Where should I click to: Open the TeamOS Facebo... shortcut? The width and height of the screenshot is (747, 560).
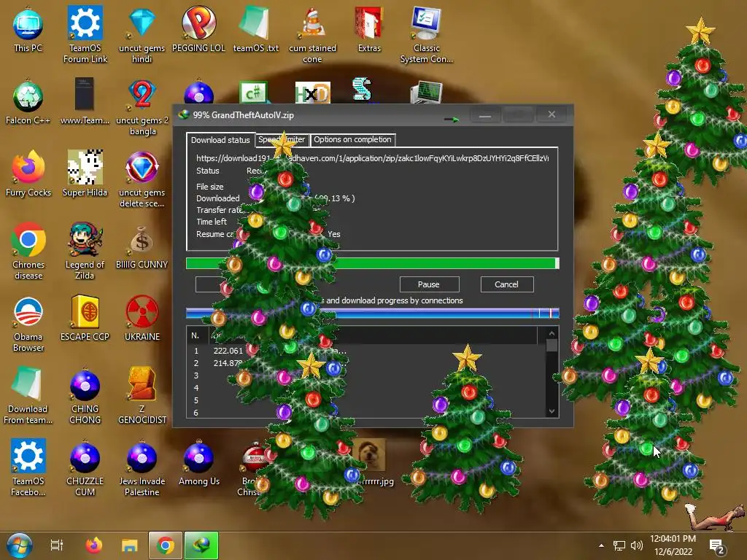(28, 467)
